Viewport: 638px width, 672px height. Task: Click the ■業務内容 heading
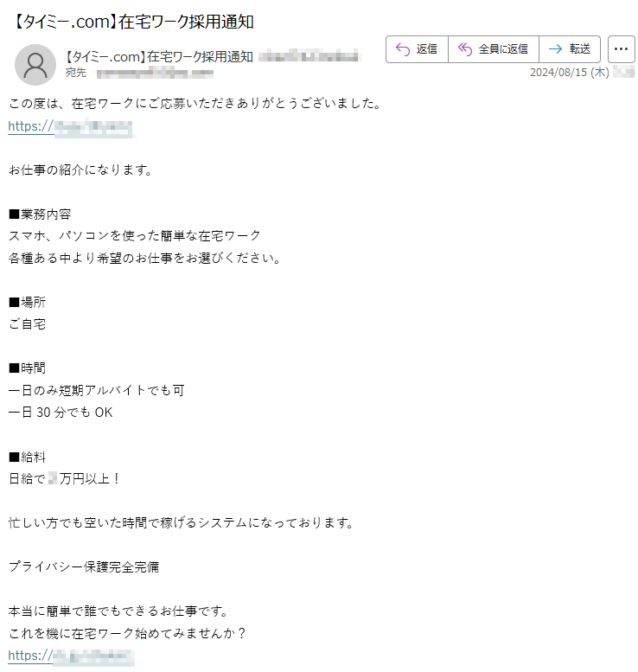(40, 214)
